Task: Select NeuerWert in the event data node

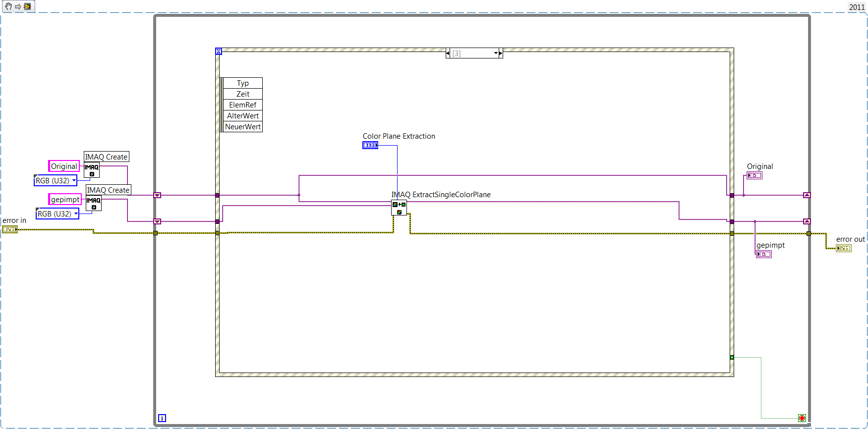Action: (x=243, y=127)
